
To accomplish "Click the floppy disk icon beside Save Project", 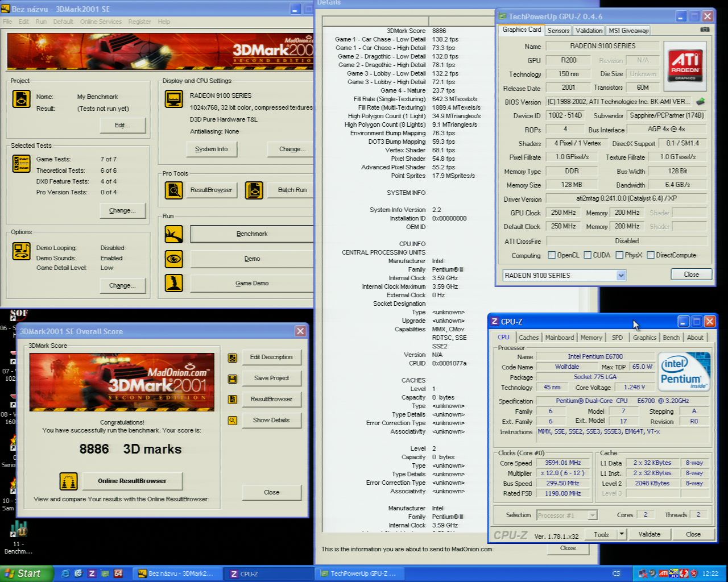I will pos(232,379).
